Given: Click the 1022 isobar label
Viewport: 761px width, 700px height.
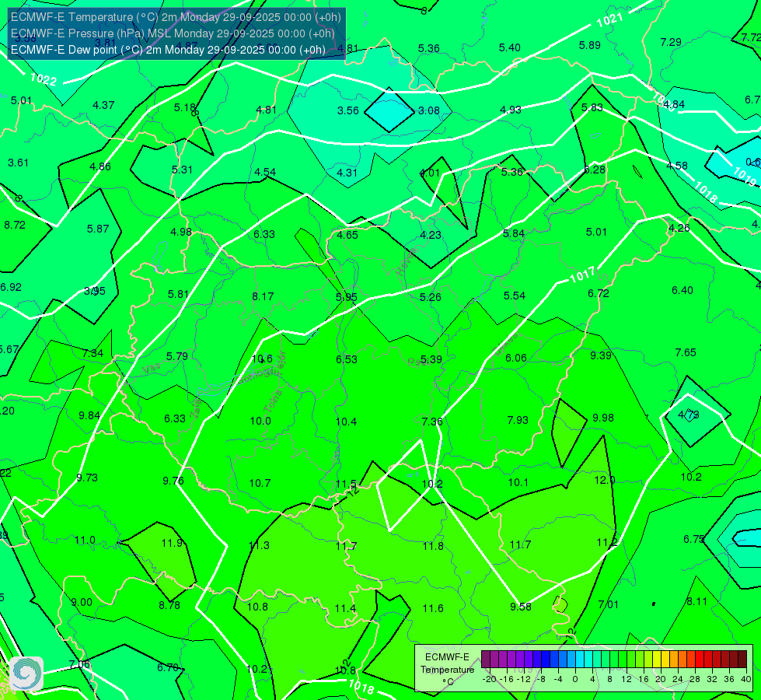Looking at the screenshot, I should (44, 79).
